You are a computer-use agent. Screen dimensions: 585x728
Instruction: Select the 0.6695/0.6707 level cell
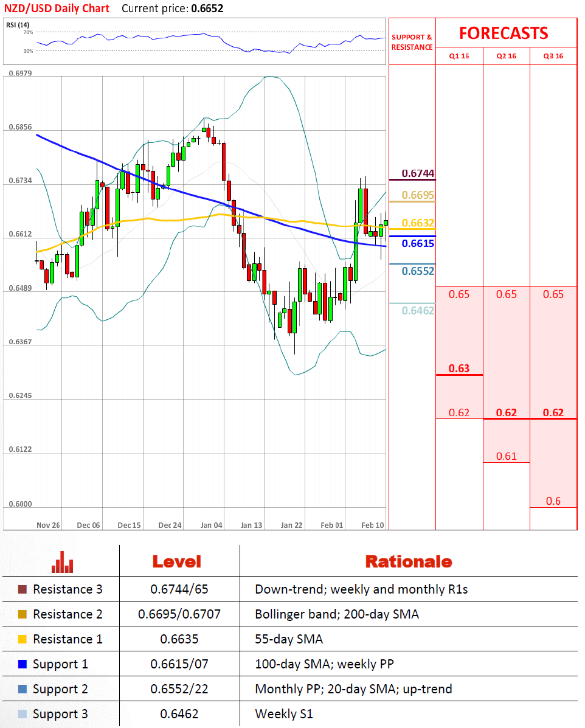click(179, 614)
